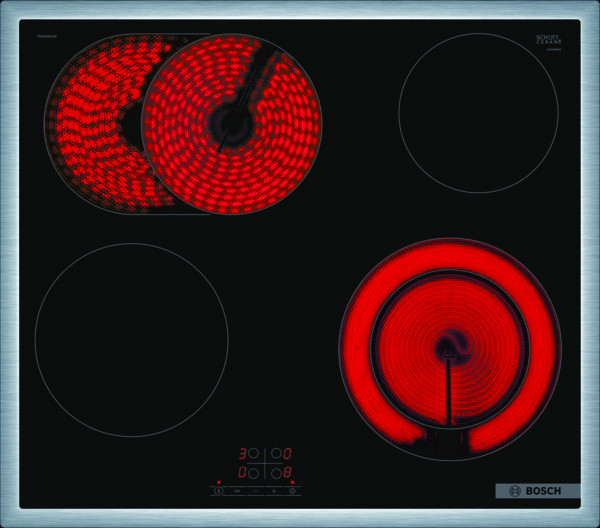Tap the minus button to lower heat
600x528 pixels.
(x=255, y=491)
